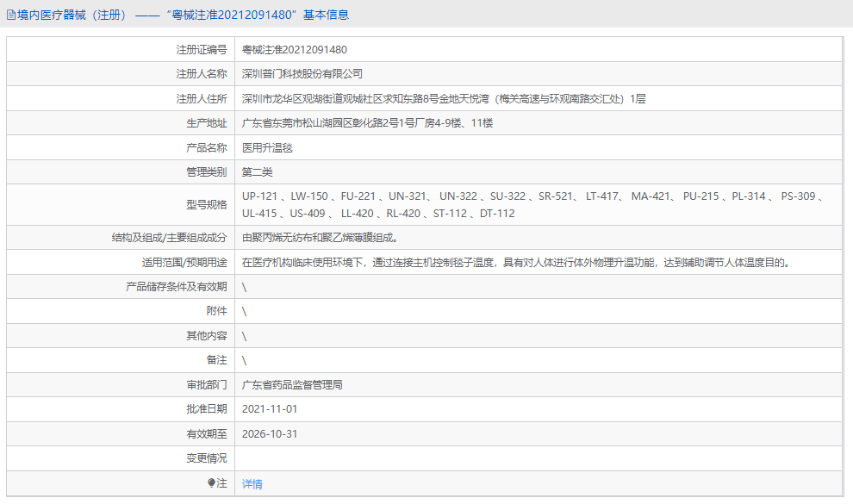Click the 审批部门 value 广东省药品监督管理局

(x=293, y=384)
